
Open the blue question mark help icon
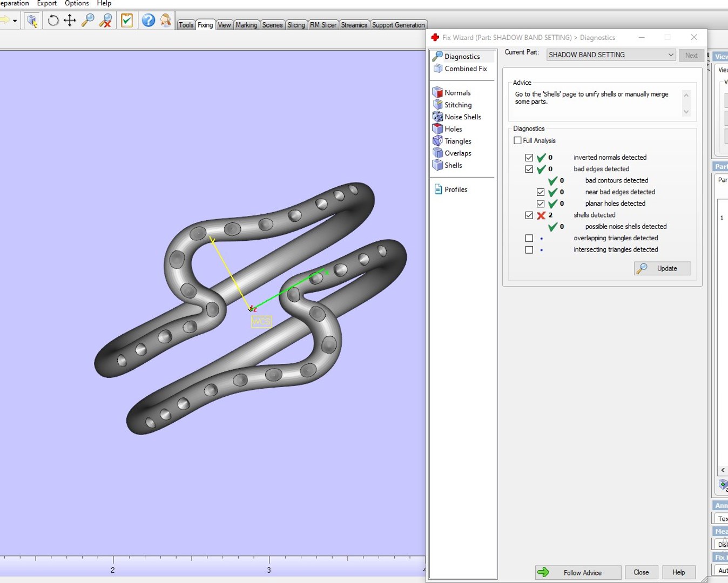149,21
